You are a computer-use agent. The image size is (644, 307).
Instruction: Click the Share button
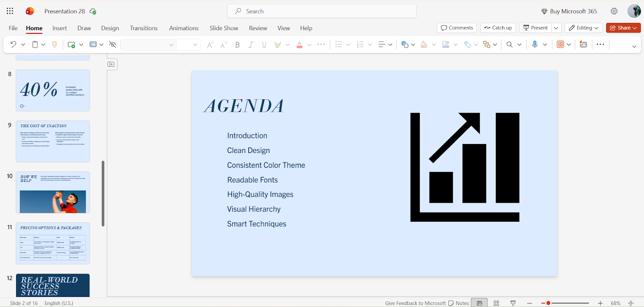(623, 28)
